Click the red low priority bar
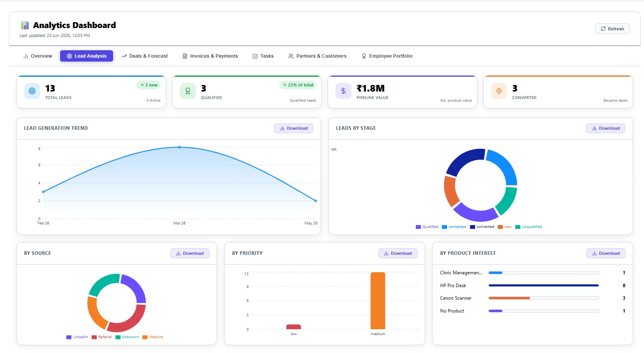The width and height of the screenshot is (644, 353). (x=293, y=327)
